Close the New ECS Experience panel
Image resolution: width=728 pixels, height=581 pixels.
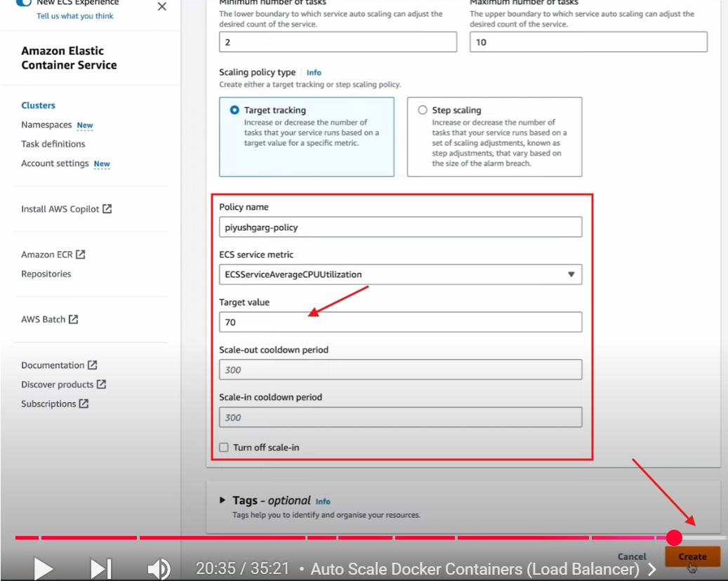point(161,7)
